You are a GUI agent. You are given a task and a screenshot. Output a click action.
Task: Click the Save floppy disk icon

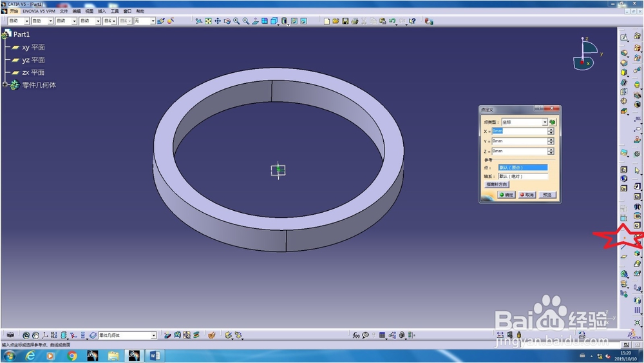pos(345,21)
